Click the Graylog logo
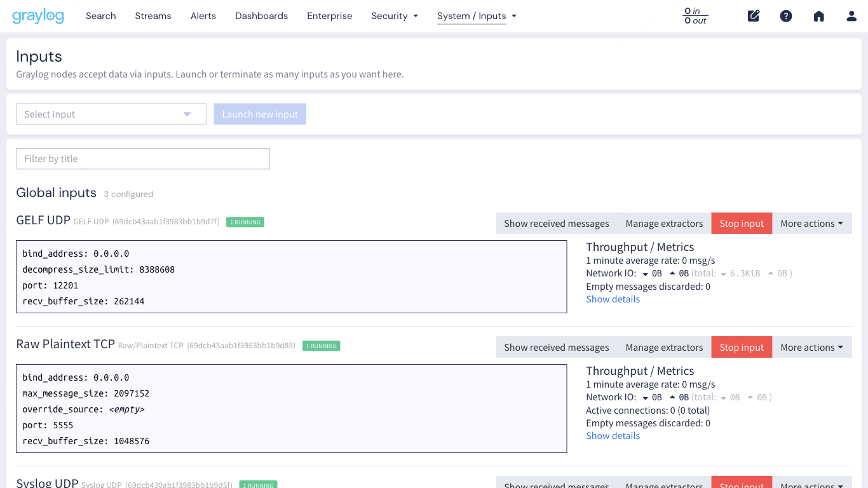Image resolution: width=868 pixels, height=488 pixels. coord(37,15)
